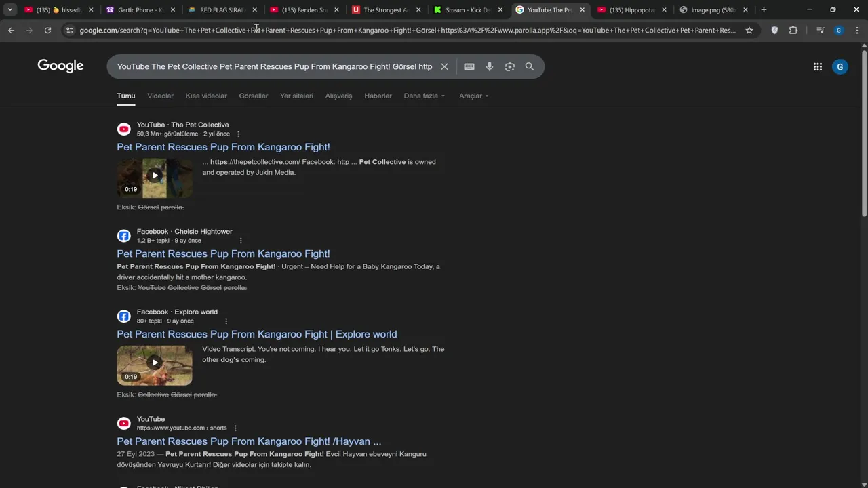Select the Görseller search filter

[254, 96]
